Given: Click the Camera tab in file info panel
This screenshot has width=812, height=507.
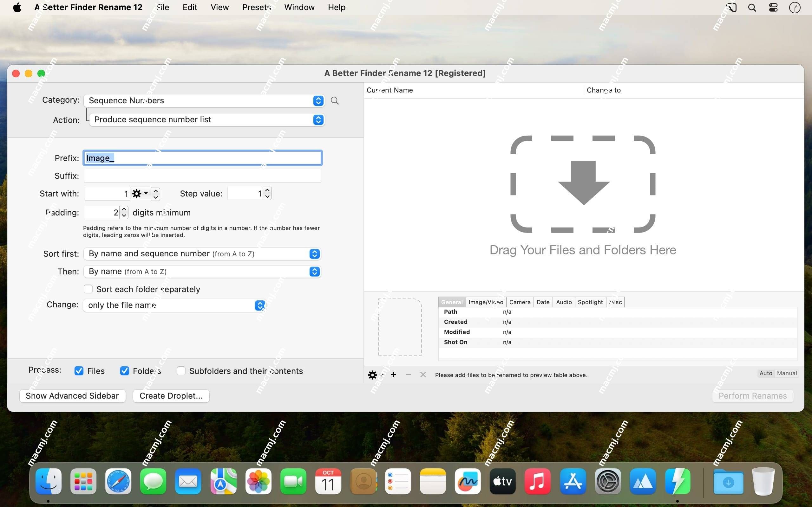Looking at the screenshot, I should [520, 301].
